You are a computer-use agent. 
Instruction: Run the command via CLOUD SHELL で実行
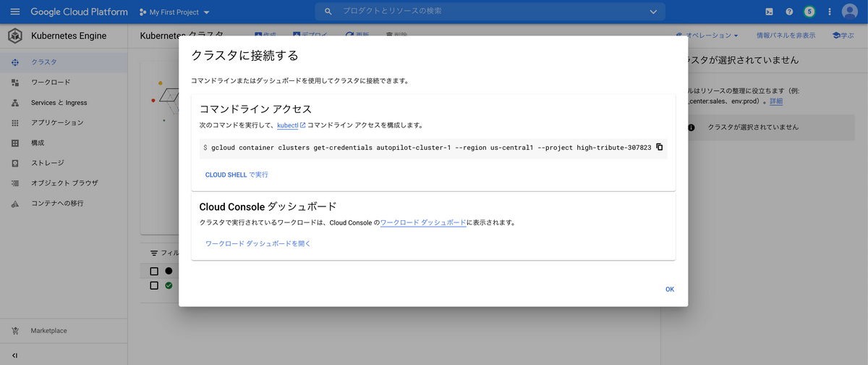pyautogui.click(x=237, y=175)
